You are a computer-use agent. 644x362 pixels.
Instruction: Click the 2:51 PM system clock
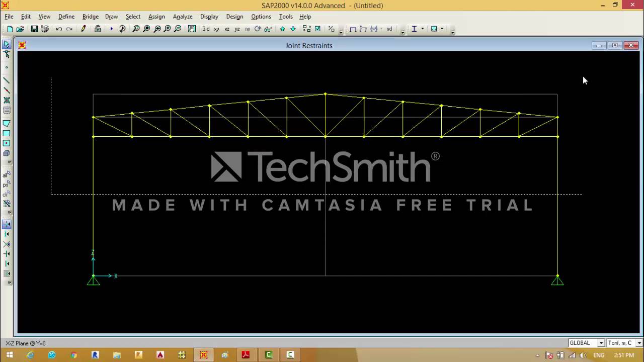click(624, 355)
